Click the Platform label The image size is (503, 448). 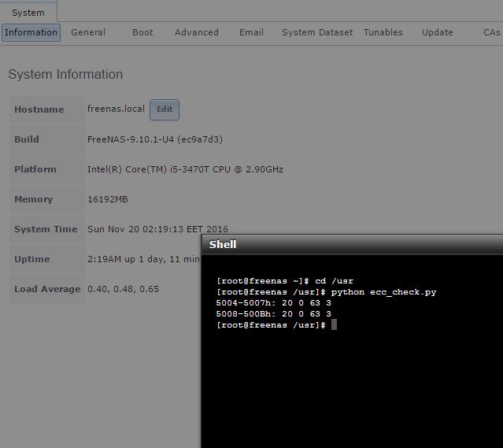click(35, 169)
